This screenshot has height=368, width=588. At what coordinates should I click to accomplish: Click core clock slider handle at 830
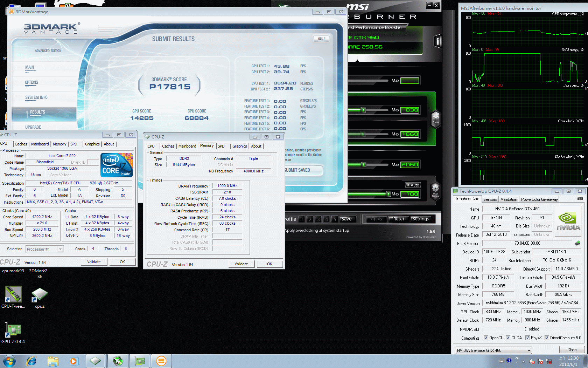364,110
